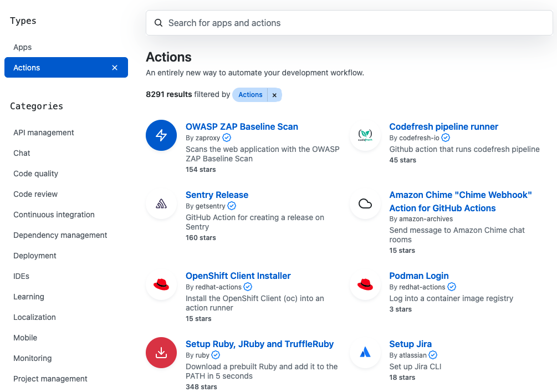Focus the apps and actions search field
Image resolution: width=557 pixels, height=392 pixels.
click(x=349, y=23)
